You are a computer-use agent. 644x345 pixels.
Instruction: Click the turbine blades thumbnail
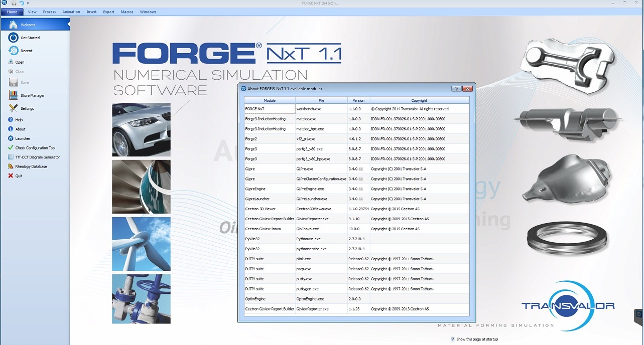[142, 187]
